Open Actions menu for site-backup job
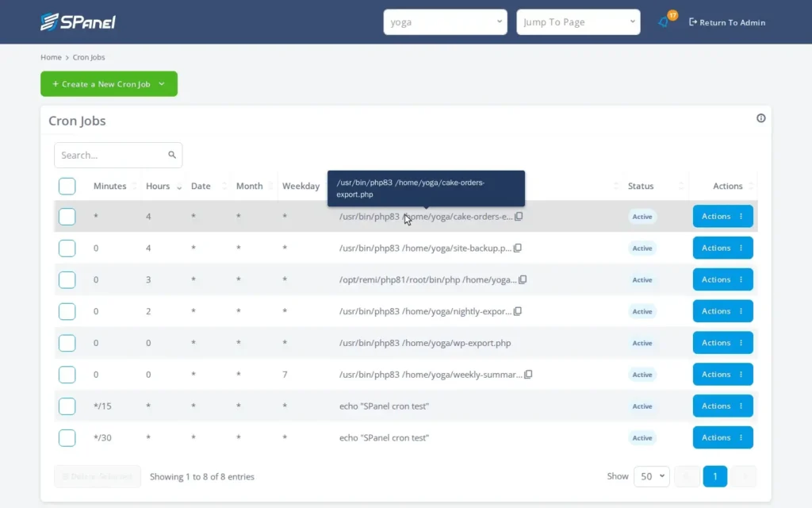The width and height of the screenshot is (812, 508). pos(723,248)
